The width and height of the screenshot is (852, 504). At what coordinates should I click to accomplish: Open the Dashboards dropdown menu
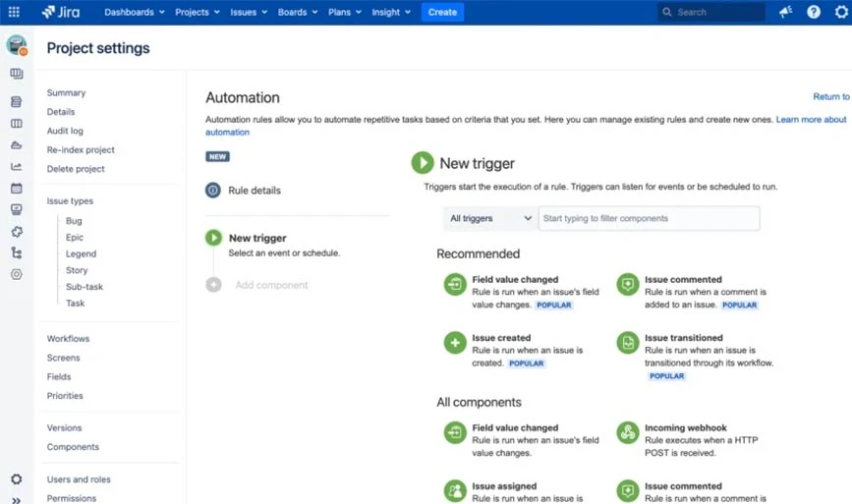(x=135, y=12)
